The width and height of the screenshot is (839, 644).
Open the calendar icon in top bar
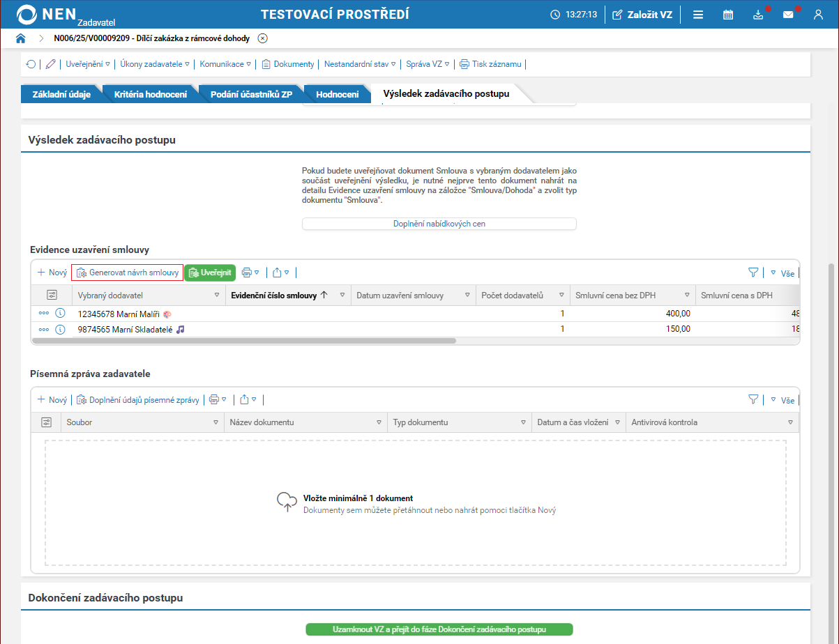pyautogui.click(x=728, y=15)
